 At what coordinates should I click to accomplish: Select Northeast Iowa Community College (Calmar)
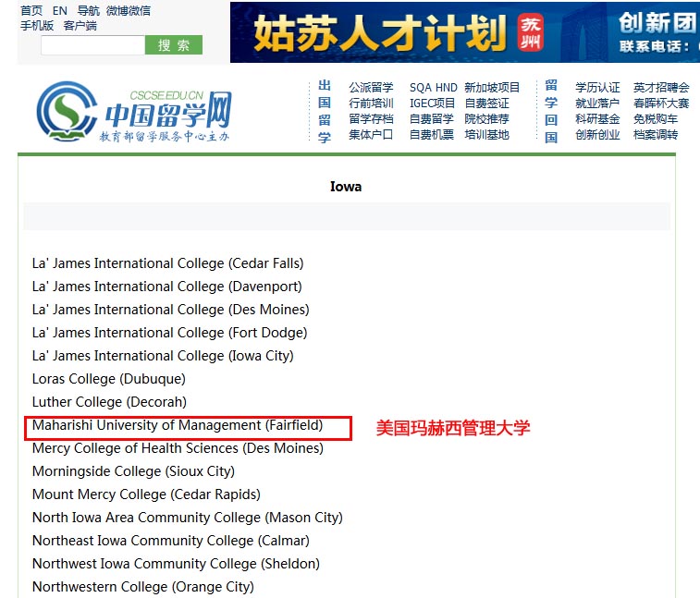click(171, 541)
